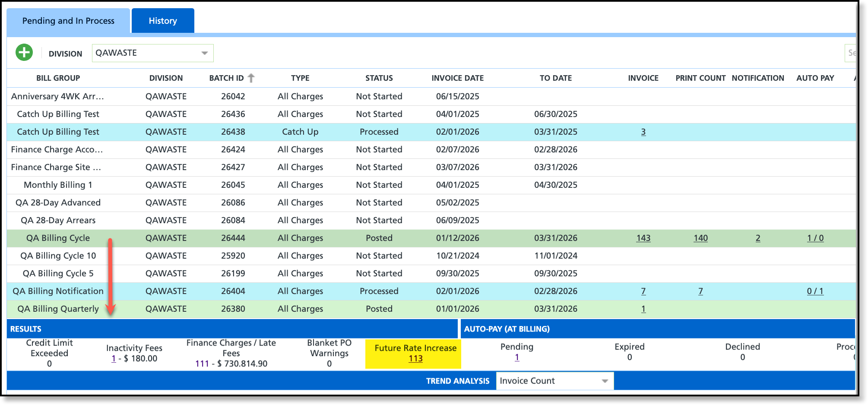The width and height of the screenshot is (868, 405).
Task: Click invoice date 10/21/2024
Action: (x=458, y=256)
